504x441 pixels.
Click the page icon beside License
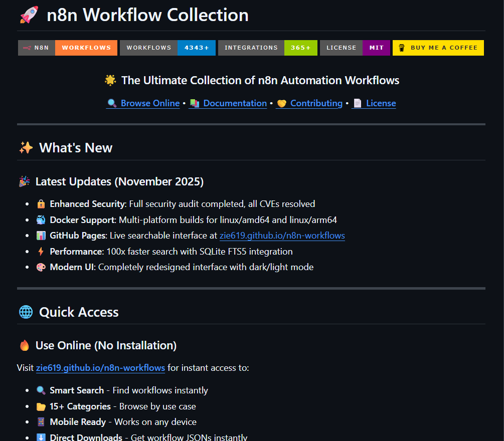coord(358,103)
